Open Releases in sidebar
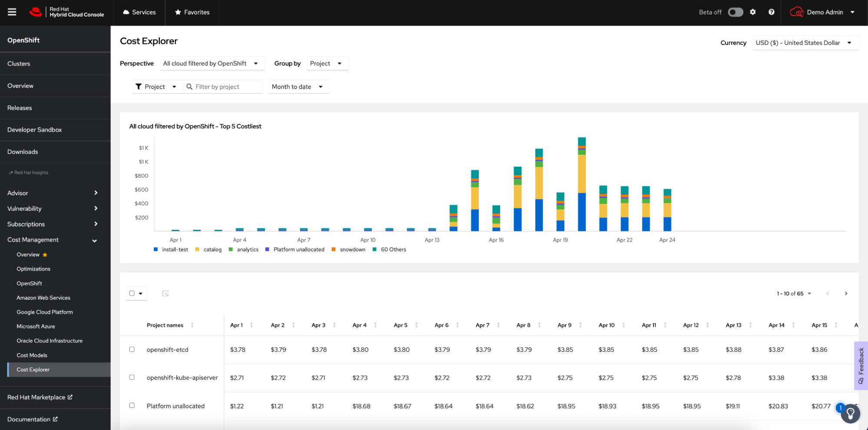 tap(55, 108)
